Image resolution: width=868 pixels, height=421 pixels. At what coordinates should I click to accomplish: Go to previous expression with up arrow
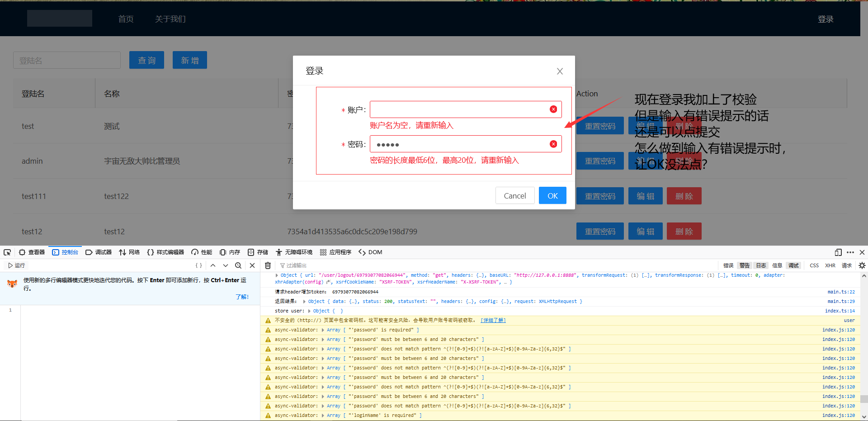pos(213,265)
